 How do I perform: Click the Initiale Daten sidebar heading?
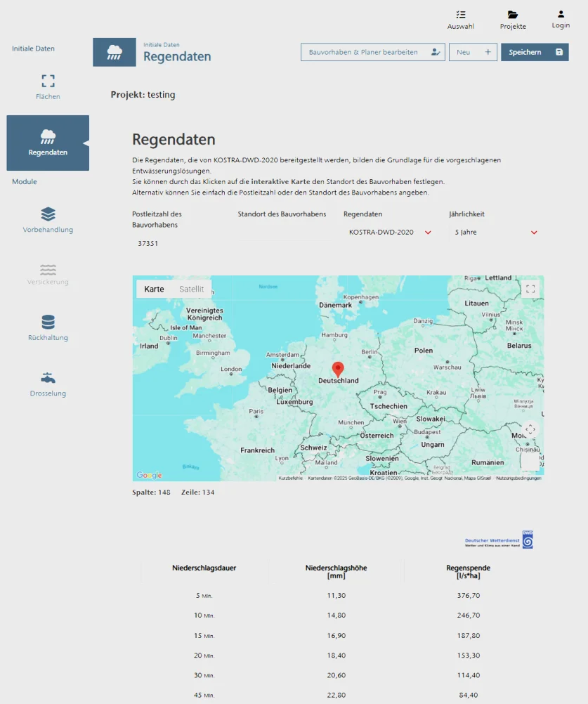coord(33,48)
